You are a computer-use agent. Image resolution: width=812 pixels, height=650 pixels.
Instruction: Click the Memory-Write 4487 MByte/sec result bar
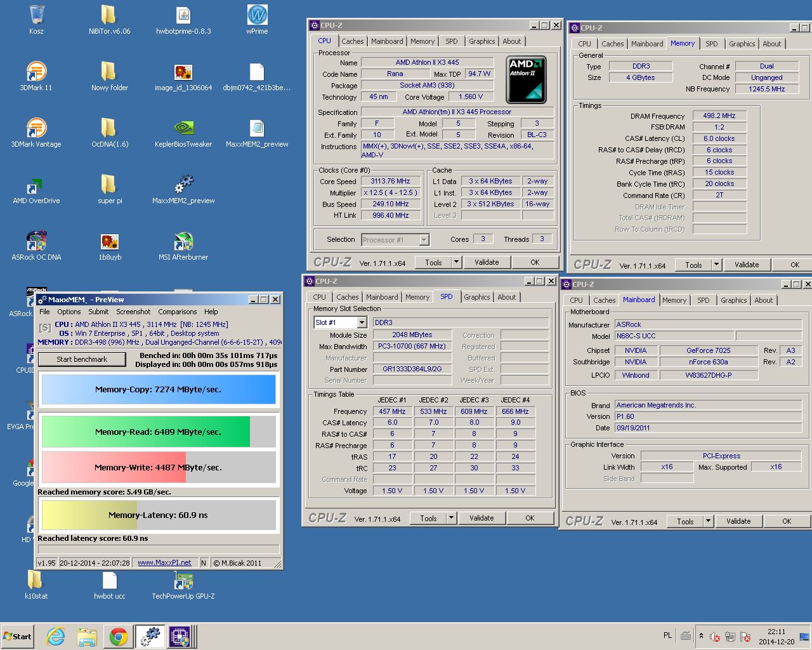click(x=159, y=467)
